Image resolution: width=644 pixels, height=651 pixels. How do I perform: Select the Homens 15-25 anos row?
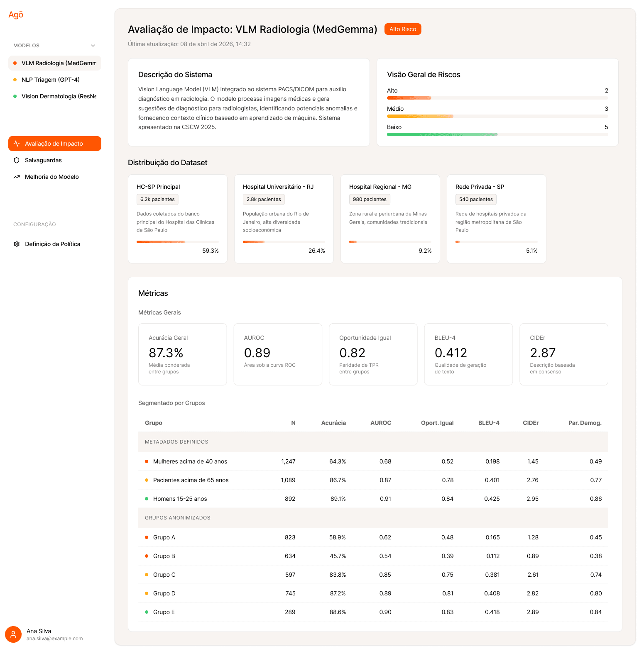[x=373, y=499]
